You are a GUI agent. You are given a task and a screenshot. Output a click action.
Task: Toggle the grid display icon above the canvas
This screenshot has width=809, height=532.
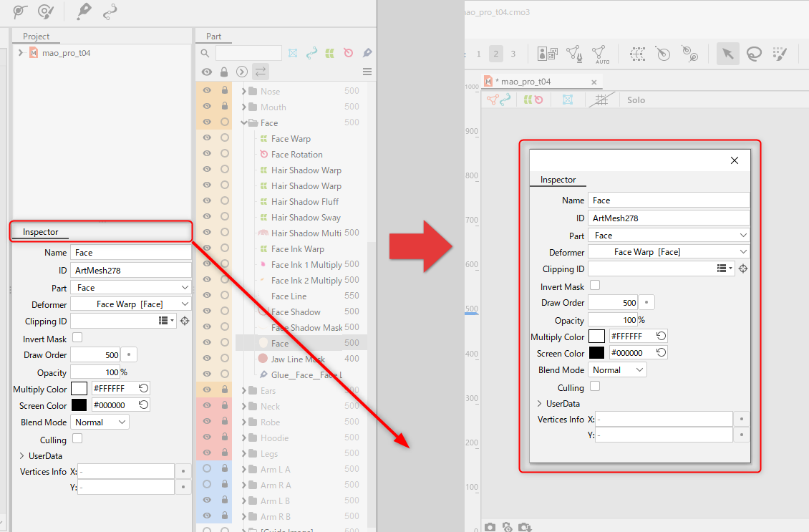point(602,100)
